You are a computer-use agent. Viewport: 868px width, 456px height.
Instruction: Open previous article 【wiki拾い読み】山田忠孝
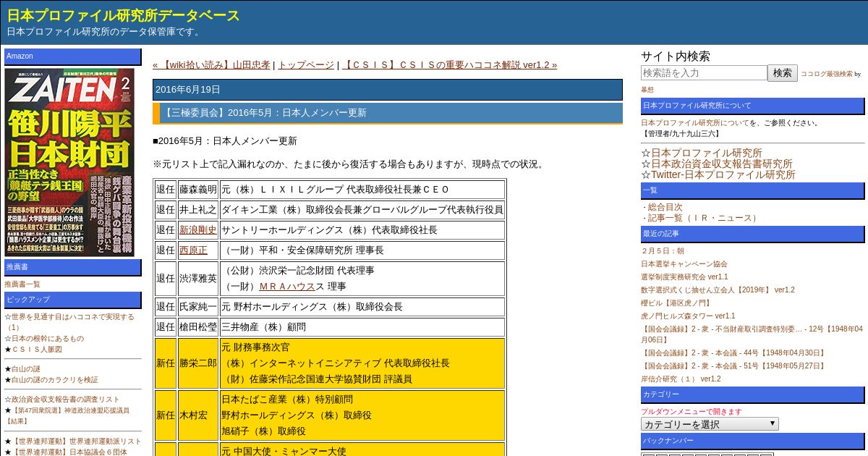pyautogui.click(x=211, y=64)
